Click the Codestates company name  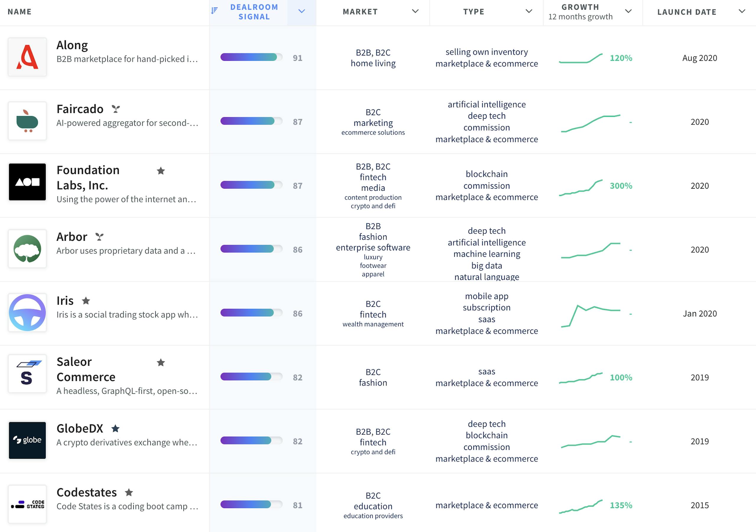87,492
